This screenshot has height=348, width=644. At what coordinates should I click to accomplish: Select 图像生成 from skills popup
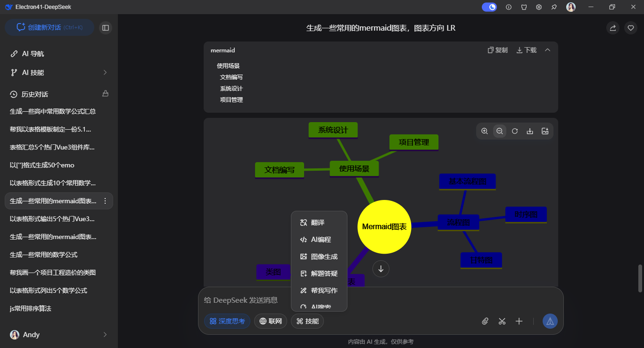[319, 257]
